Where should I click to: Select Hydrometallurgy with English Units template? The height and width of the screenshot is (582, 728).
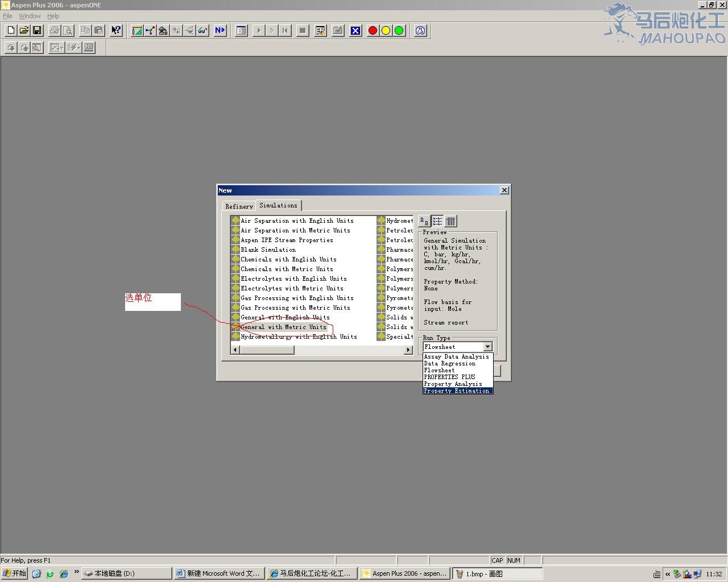click(294, 336)
